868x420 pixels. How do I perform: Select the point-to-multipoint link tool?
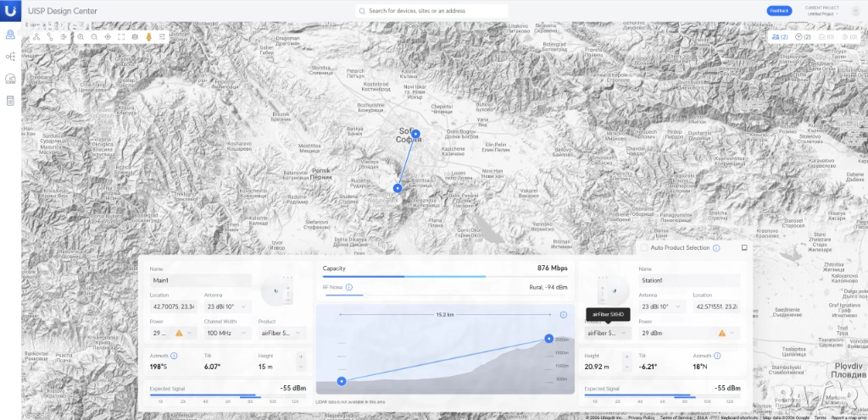point(36,37)
